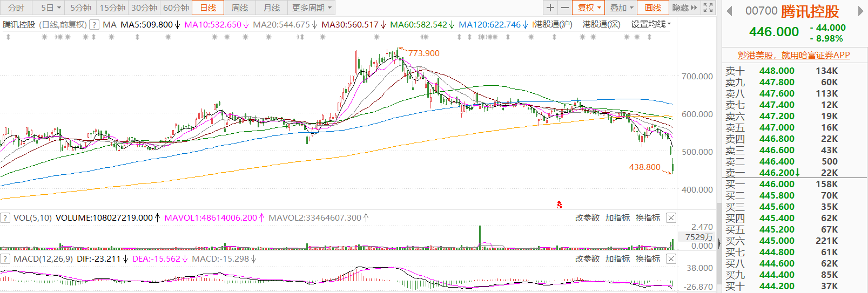Open help icon next to MA indicator
Viewport: 868px width, 293px height.
(94, 25)
